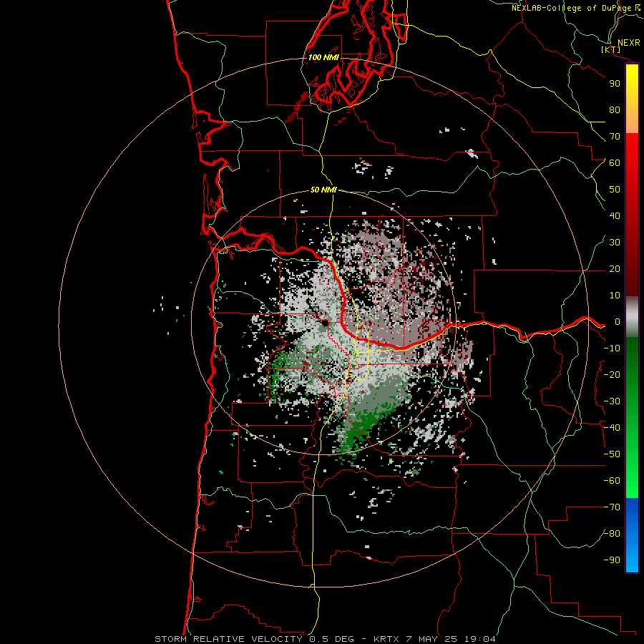644x644 pixels.
Task: Click the "40" value on velocity scale
Action: click(615, 216)
